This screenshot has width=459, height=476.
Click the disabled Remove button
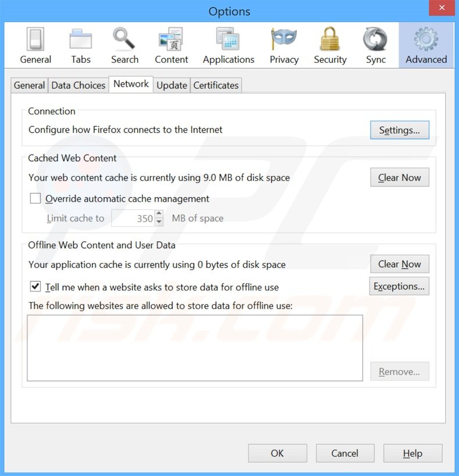pos(400,371)
